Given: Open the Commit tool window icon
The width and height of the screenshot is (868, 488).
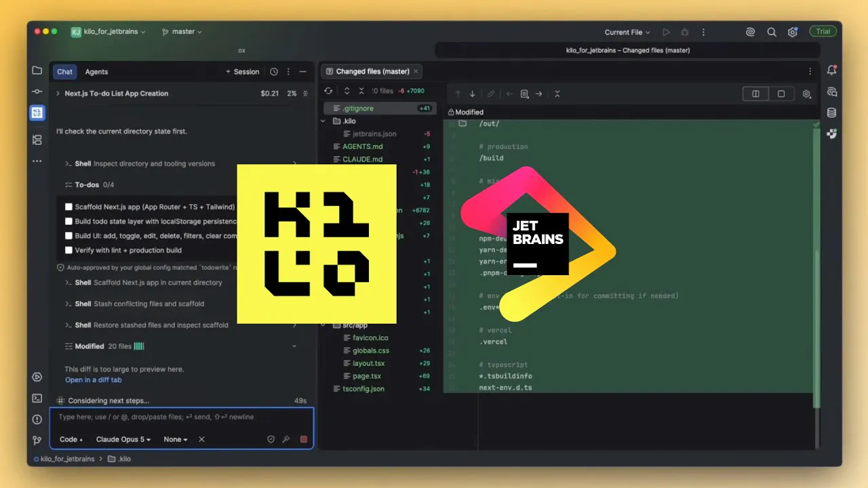Looking at the screenshot, I should click(37, 91).
